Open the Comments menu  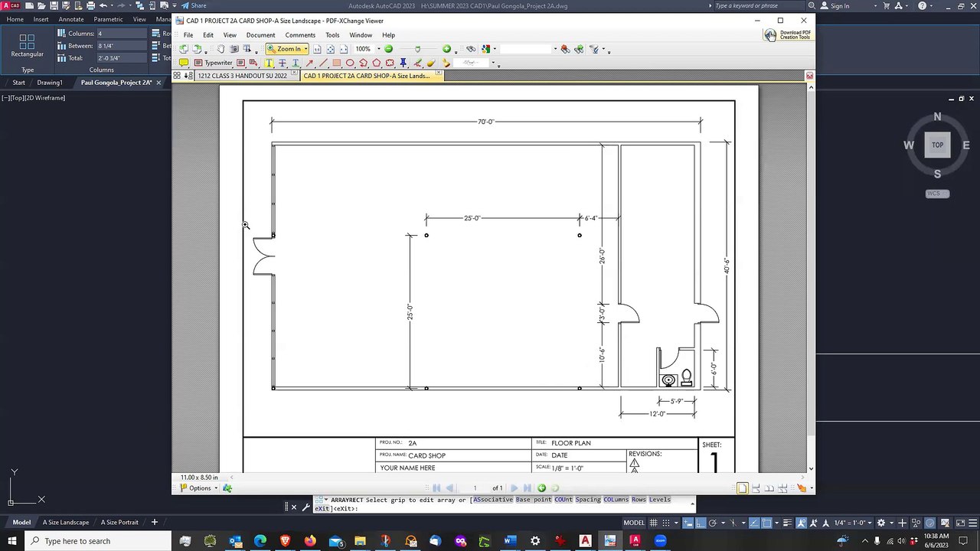click(x=300, y=35)
